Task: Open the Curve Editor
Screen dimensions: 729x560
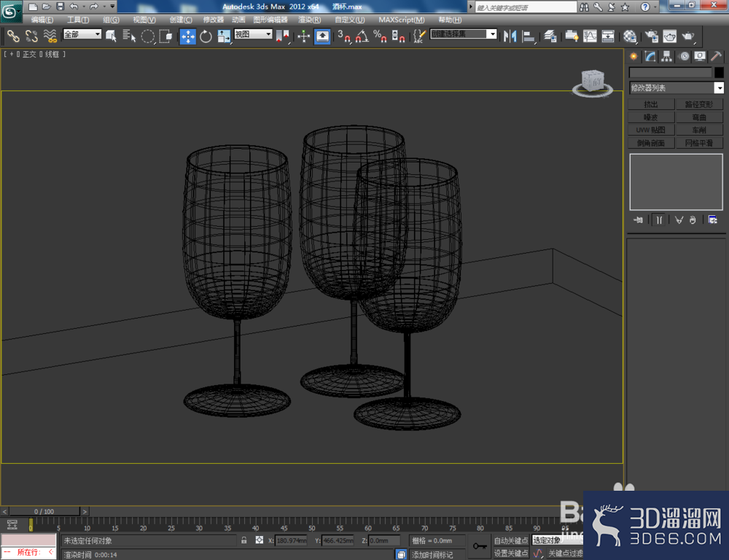Action: click(590, 36)
